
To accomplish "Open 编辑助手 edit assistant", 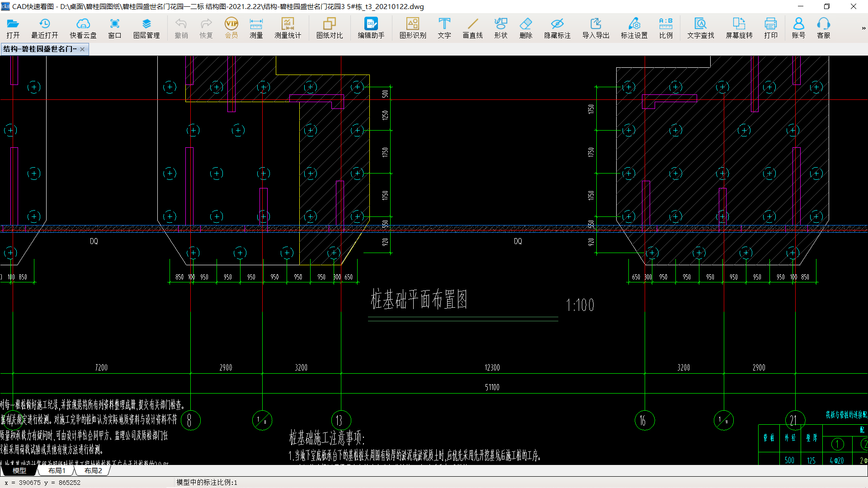I will tap(371, 28).
